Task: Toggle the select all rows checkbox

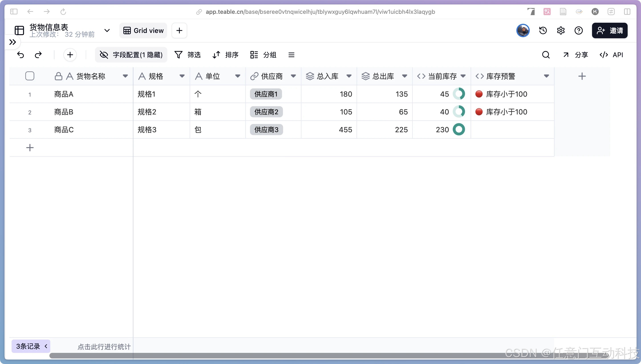Action: point(30,76)
